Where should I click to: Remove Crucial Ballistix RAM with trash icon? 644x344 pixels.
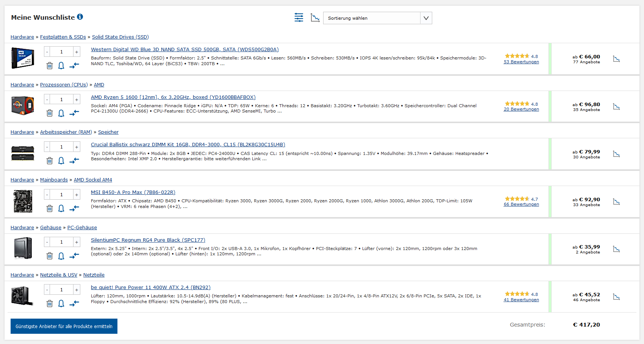click(x=50, y=161)
